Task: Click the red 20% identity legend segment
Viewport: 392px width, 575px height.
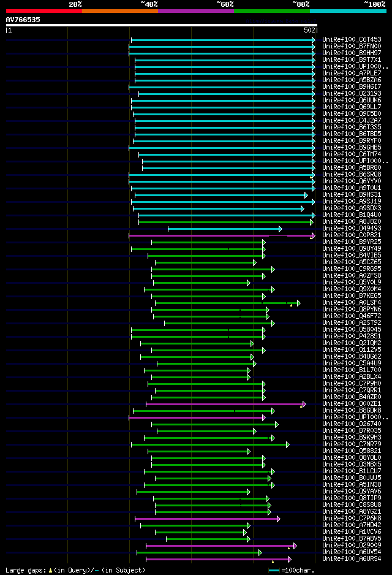Action: click(44, 11)
